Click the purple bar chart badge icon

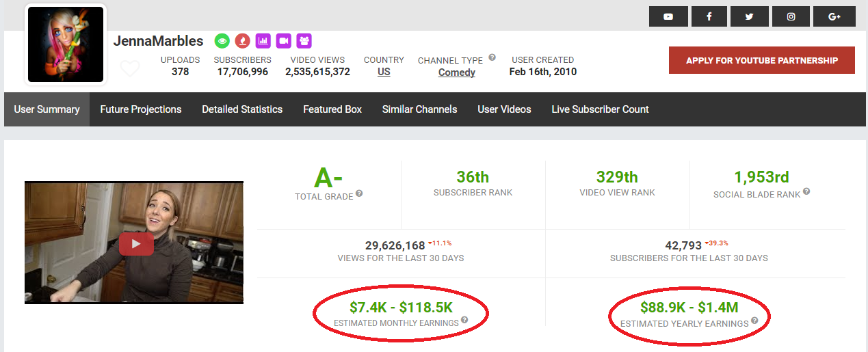[263, 41]
